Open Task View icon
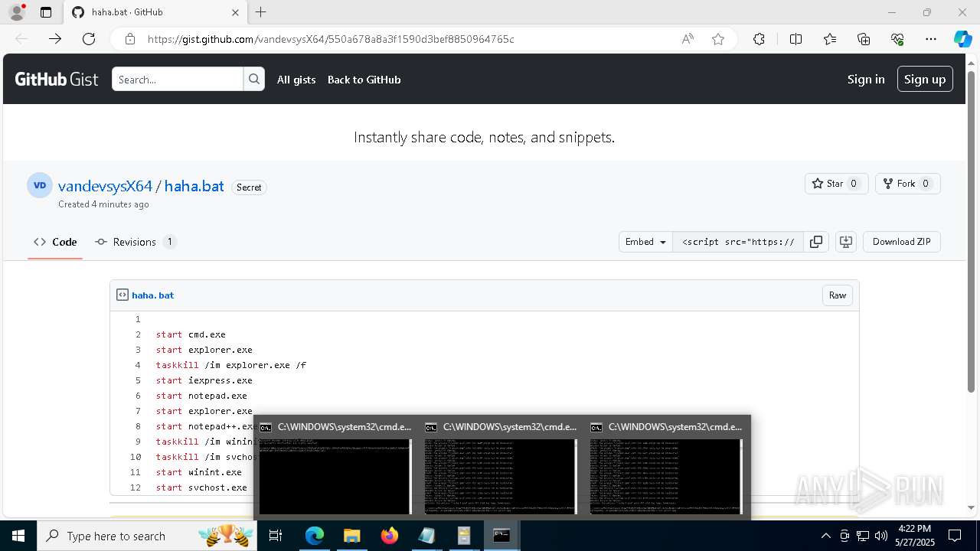The image size is (980, 551). pyautogui.click(x=276, y=536)
